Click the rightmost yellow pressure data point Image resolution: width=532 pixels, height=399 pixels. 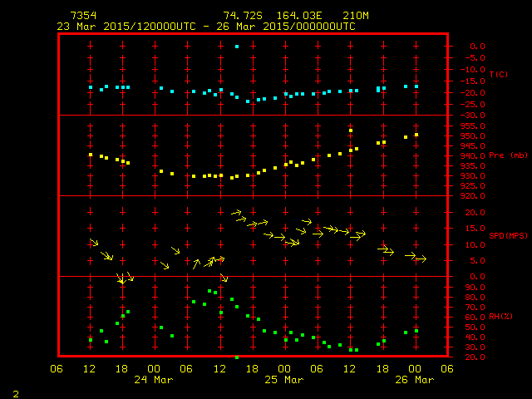[x=416, y=135]
